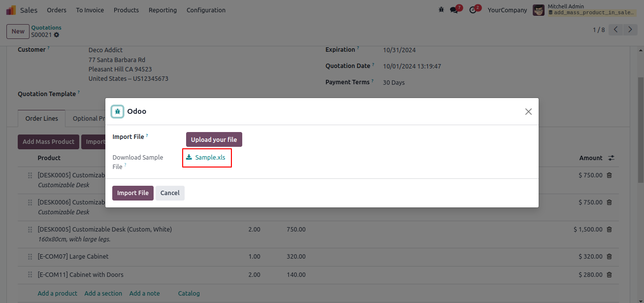Click Upload your file button
Viewport: 644px width, 303px height.
(214, 139)
